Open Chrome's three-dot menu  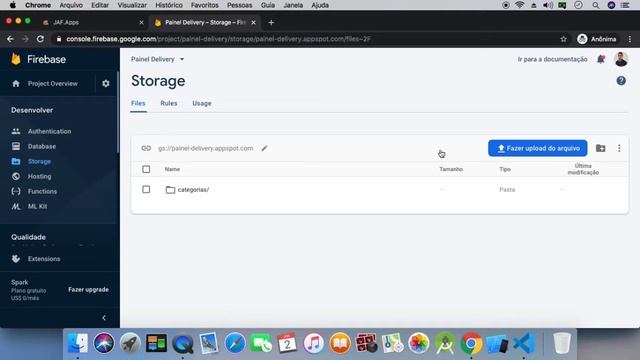(630, 39)
